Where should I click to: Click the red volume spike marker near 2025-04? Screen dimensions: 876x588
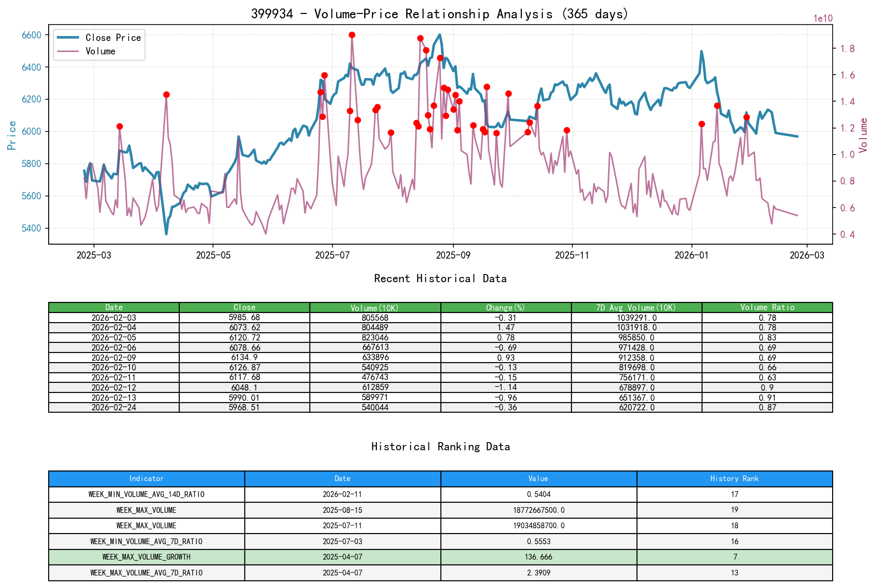[166, 94]
